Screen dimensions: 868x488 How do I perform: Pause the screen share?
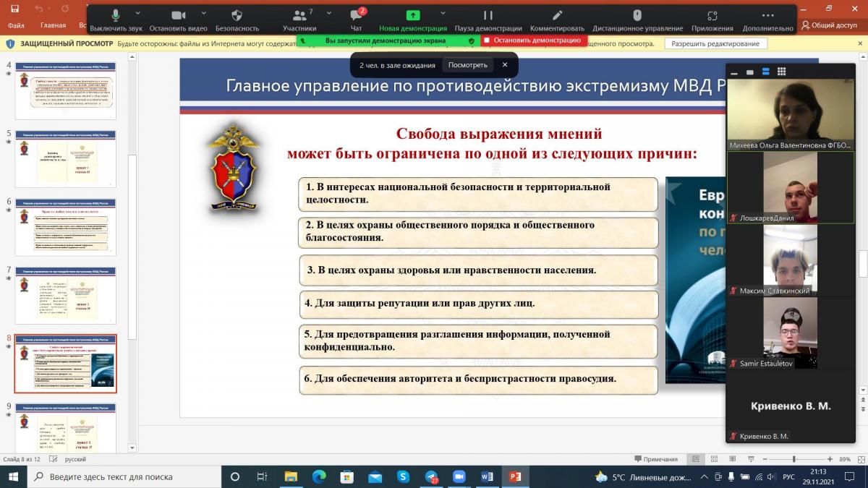pyautogui.click(x=488, y=20)
